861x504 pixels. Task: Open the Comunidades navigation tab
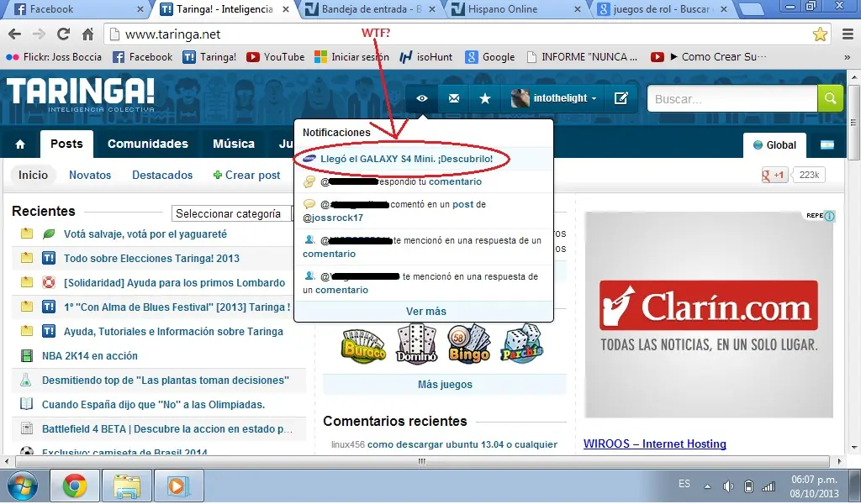coord(148,144)
